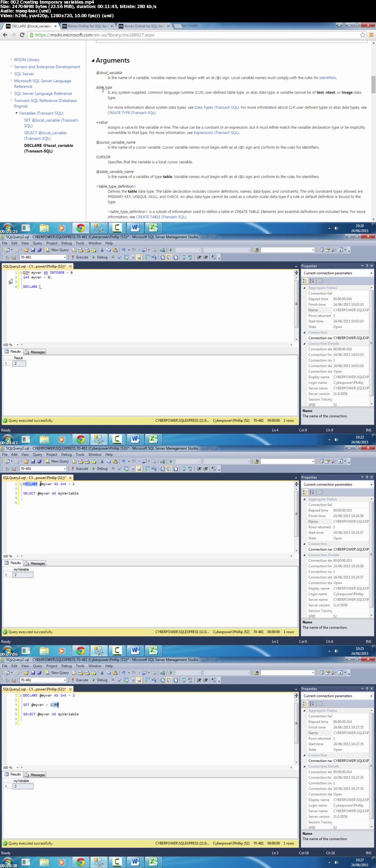This screenshot has height=868, width=376.
Task: Click Cut icon in SET @myvar SSMS window
Action: pyautogui.click(x=102, y=673)
